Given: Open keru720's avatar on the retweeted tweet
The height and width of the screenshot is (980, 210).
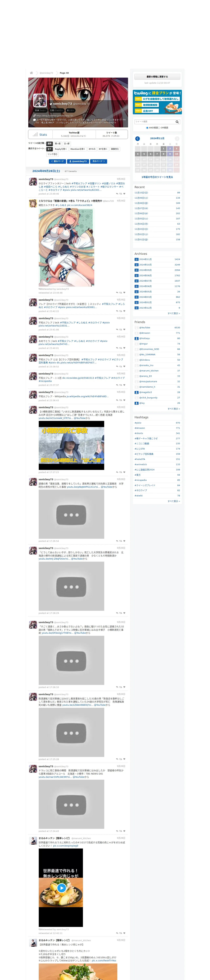Looking at the screenshot, I should click(x=33, y=203).
